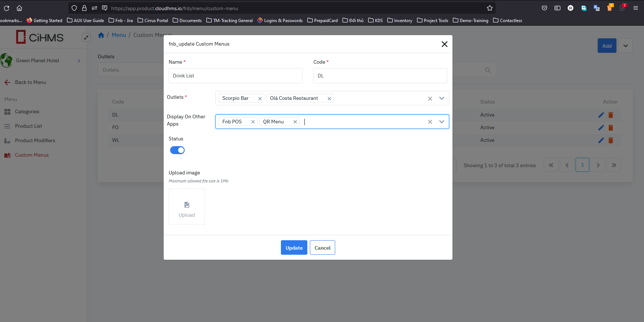This screenshot has height=322, width=644.
Task: Remove the Olá Costa Restaurant tag
Action: pos(329,98)
